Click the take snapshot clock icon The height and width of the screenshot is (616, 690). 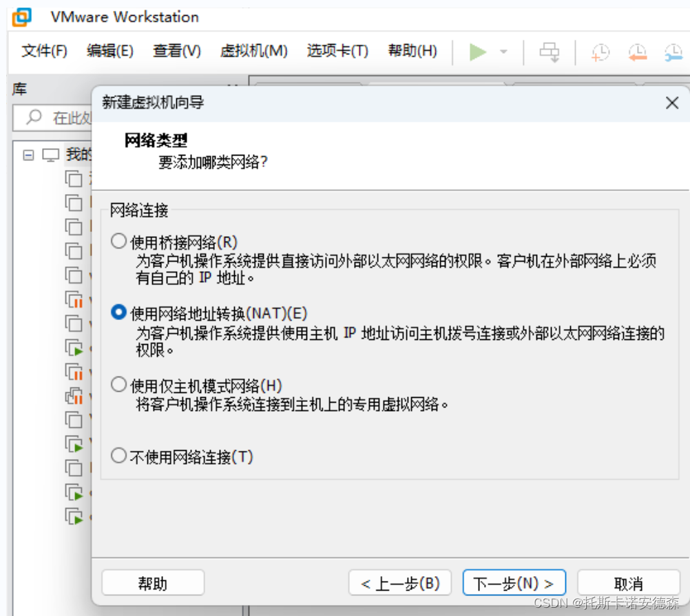coord(600,52)
